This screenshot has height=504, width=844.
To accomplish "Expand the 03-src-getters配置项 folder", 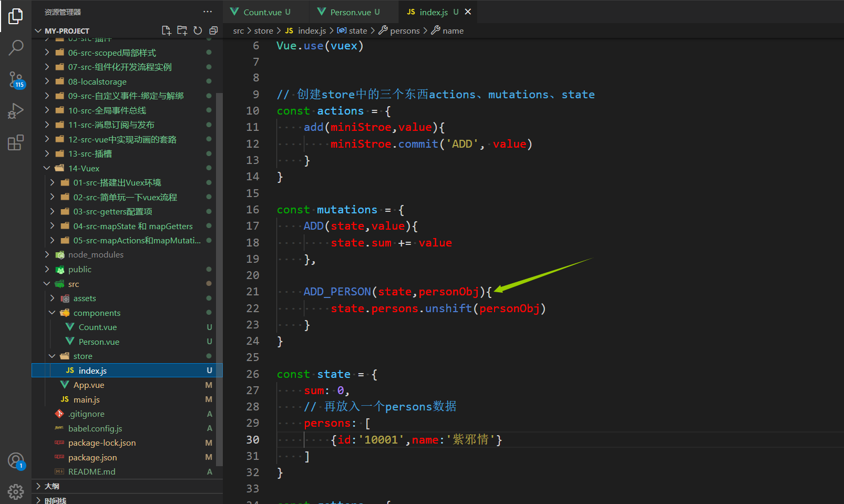I will [52, 211].
